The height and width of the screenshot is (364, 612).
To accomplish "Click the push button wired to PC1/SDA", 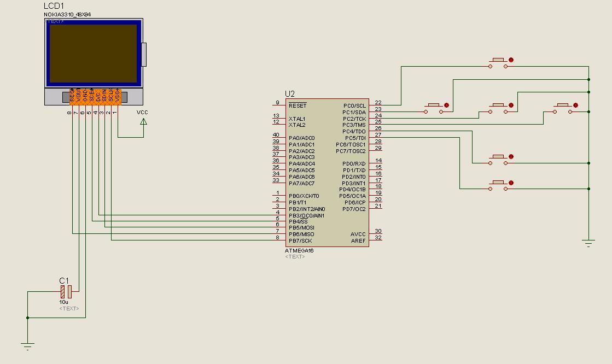I will (x=433, y=109).
